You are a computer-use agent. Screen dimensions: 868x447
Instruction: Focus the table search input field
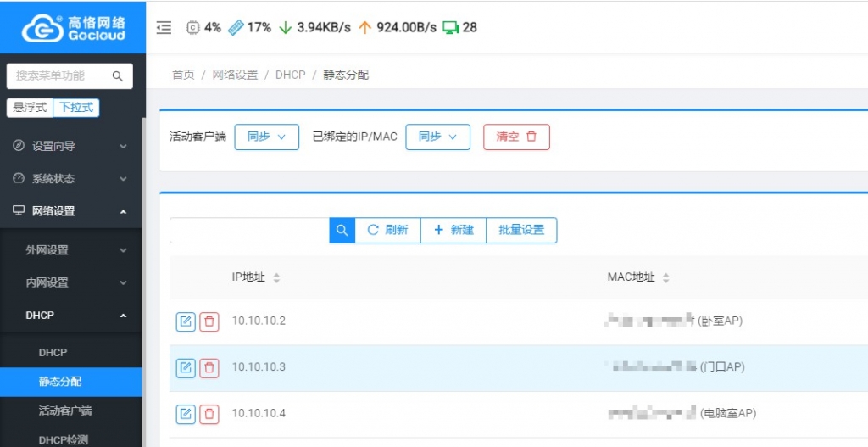click(250, 230)
